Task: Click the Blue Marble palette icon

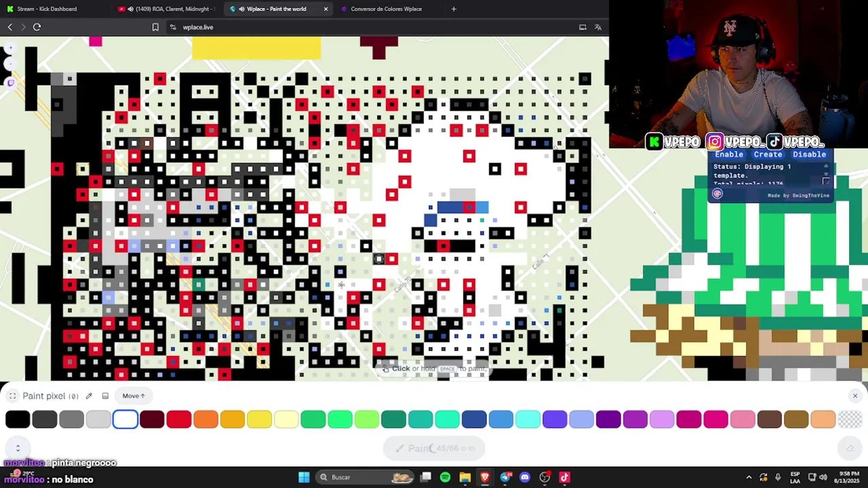Action: click(x=717, y=194)
